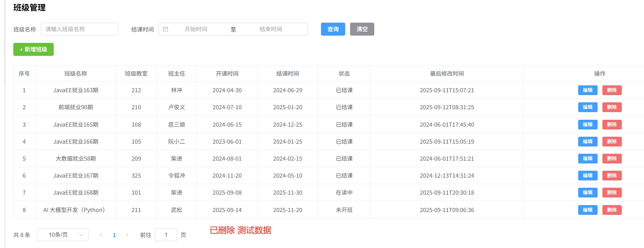Click teacher name 武松

pos(177,210)
